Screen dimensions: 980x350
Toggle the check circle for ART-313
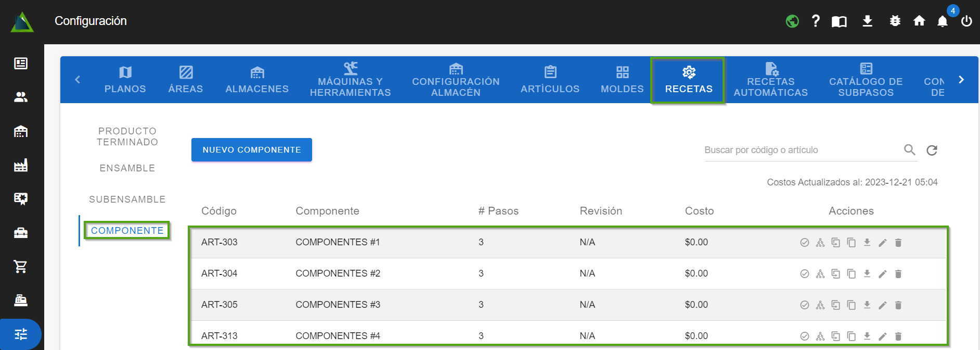point(804,336)
